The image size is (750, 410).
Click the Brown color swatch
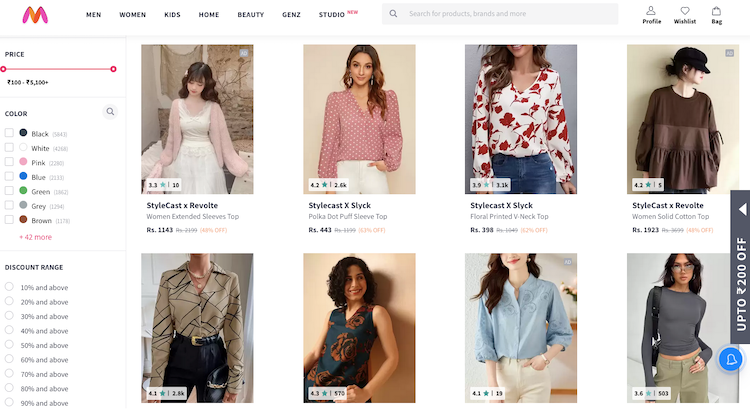click(x=23, y=219)
